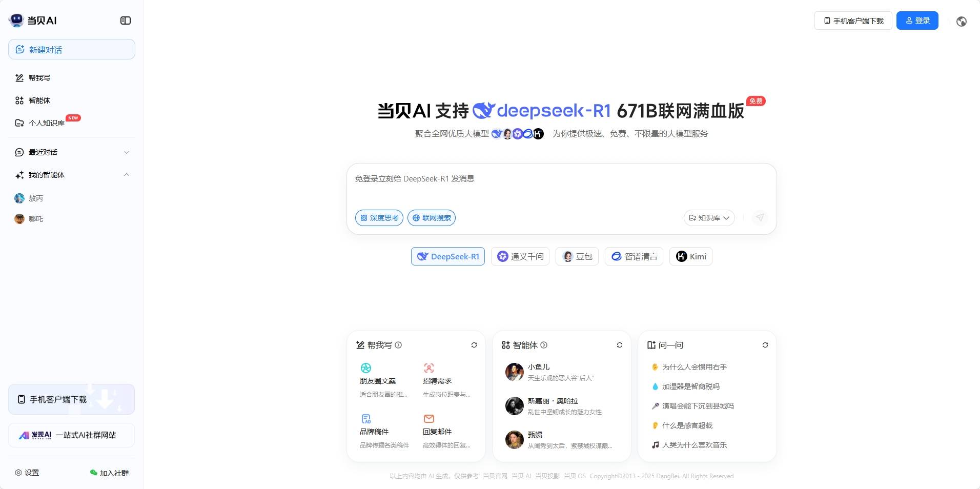Open the 小鱼儿 agent avatar
980x489 pixels.
(x=515, y=372)
